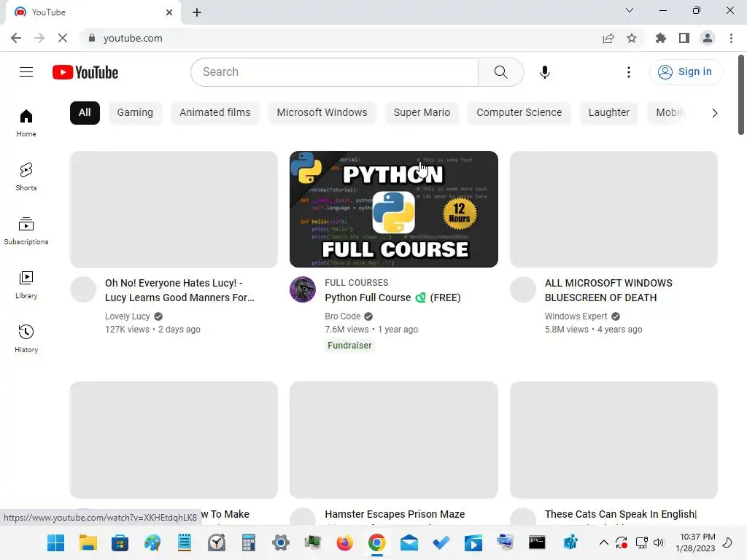
Task: Go back using browser back arrow
Action: [16, 38]
